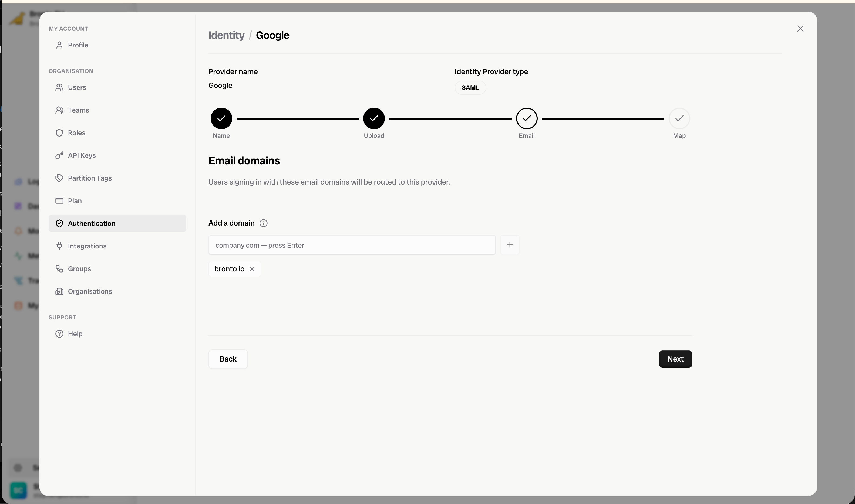Close the settings dialog with X

point(800,29)
